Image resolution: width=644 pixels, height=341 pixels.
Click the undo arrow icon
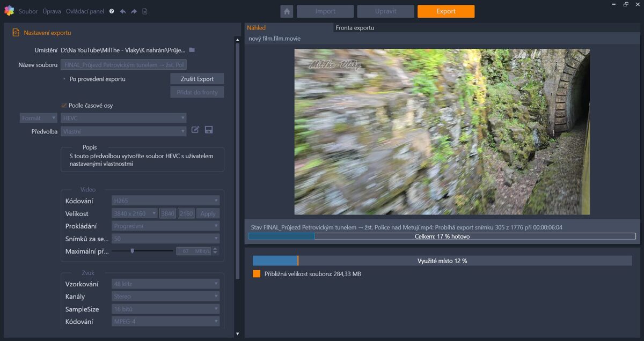[123, 11]
